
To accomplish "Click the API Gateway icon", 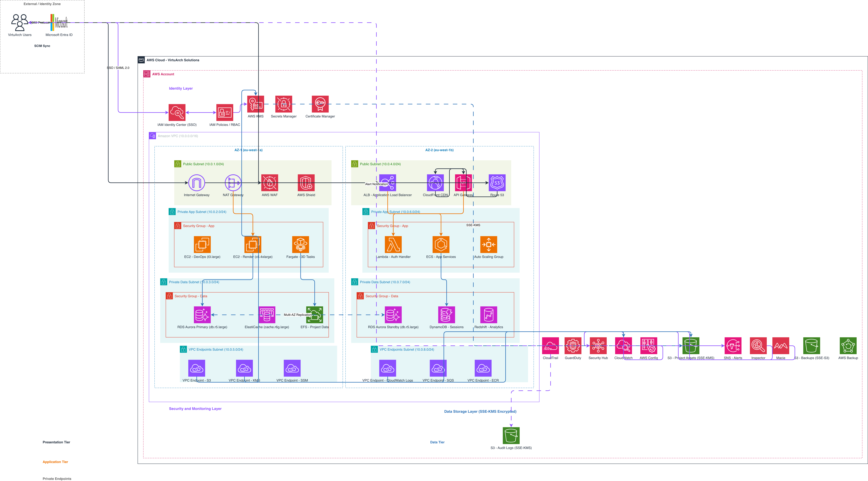I will click(x=463, y=183).
